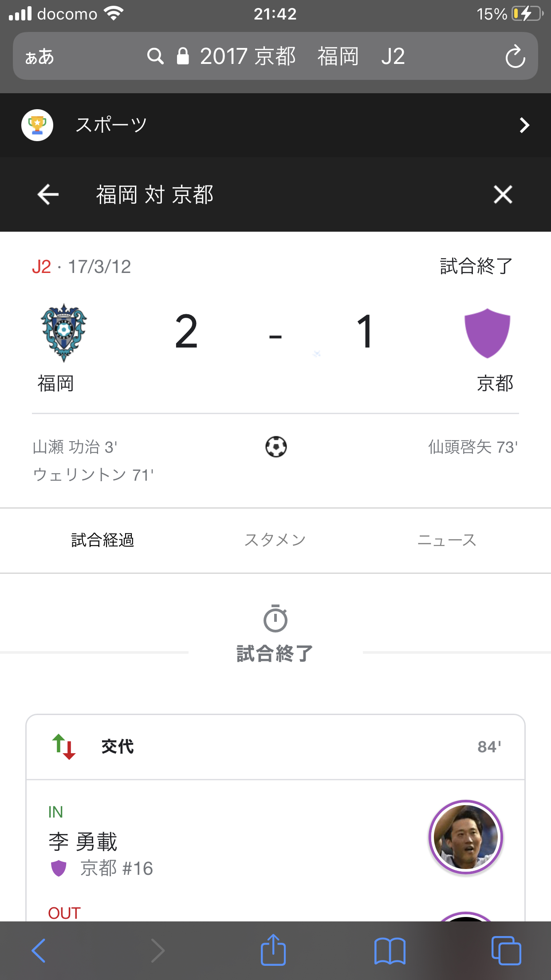Tap the Safari share icon

(273, 950)
